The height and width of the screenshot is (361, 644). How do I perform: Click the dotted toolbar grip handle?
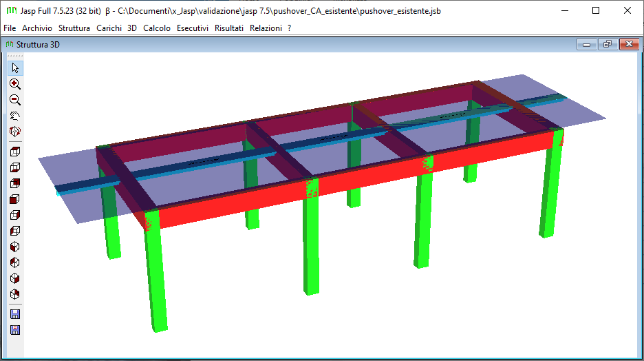coord(15,56)
